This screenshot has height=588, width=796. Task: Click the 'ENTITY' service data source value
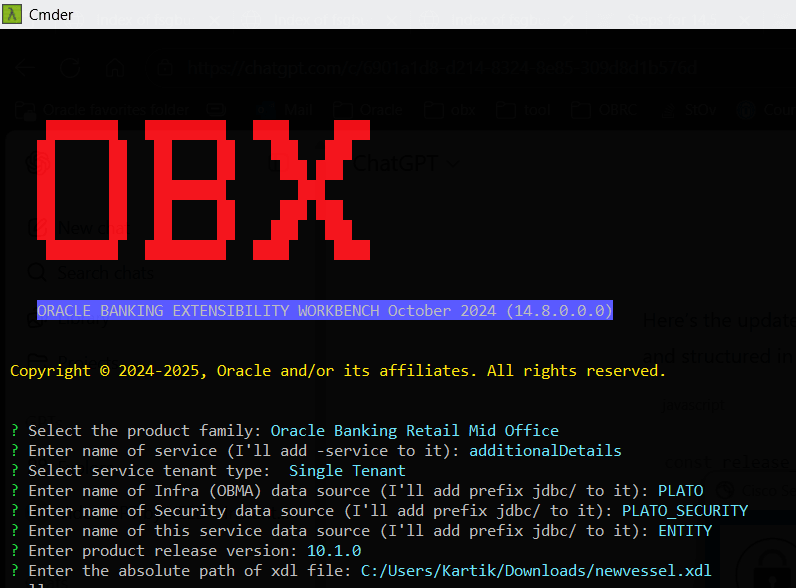click(685, 531)
